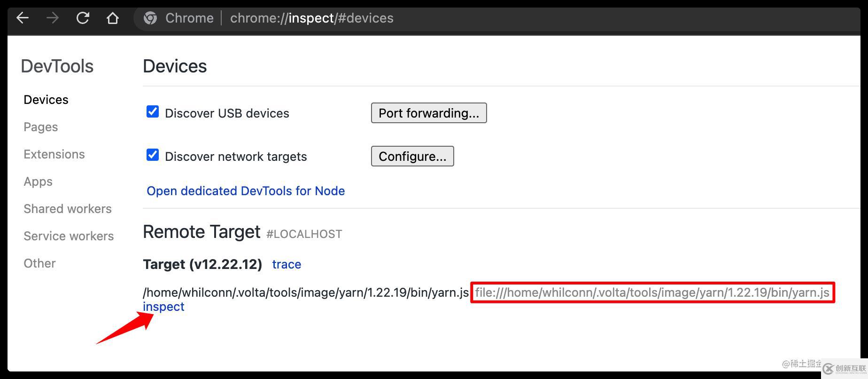This screenshot has height=379, width=868.
Task: Open the browser home page icon
Action: (113, 18)
